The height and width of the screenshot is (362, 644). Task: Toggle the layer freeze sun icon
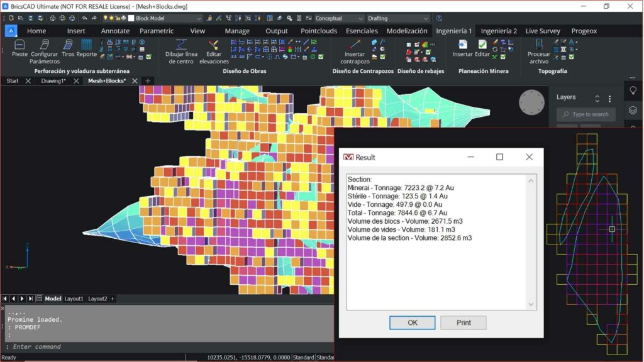click(111, 18)
